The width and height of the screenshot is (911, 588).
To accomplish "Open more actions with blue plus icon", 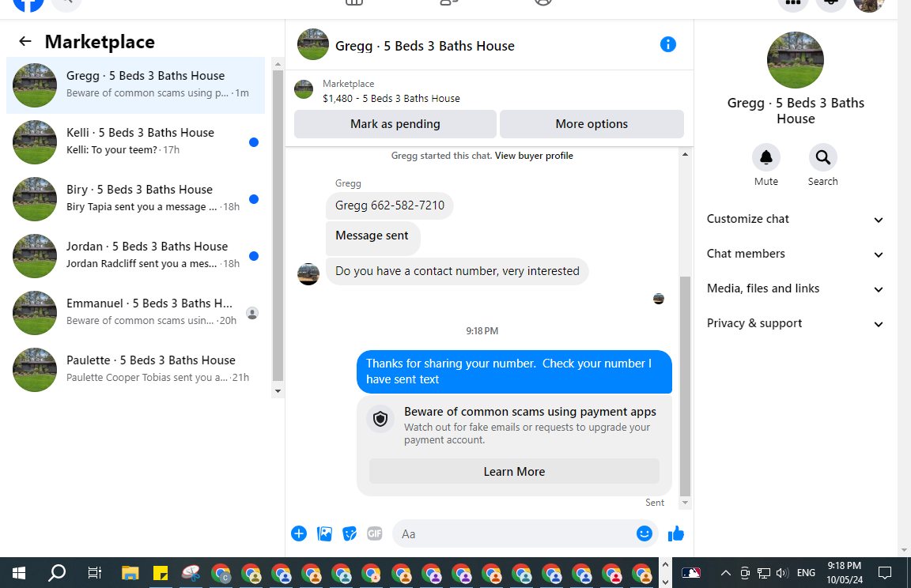I will (299, 533).
